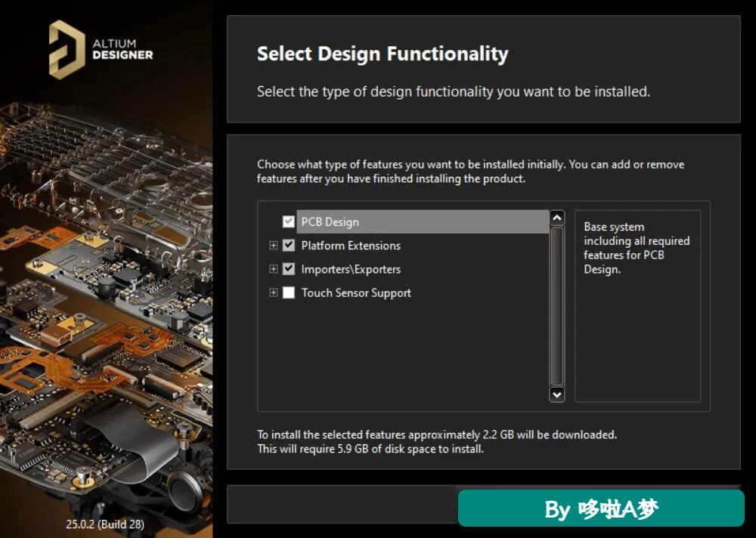Expand the Touch Sensor Support node
This screenshot has width=756, height=538.
pyautogui.click(x=274, y=292)
